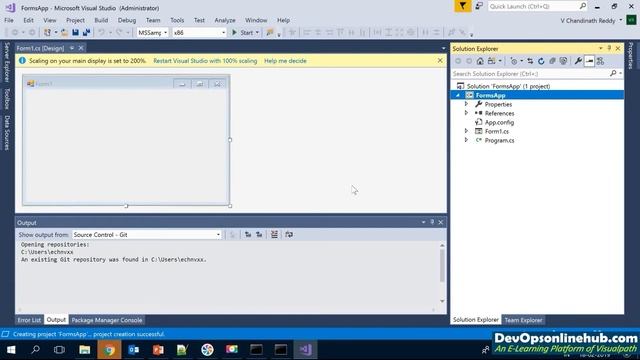Toggle Preview Selected Items button

tap(589, 61)
